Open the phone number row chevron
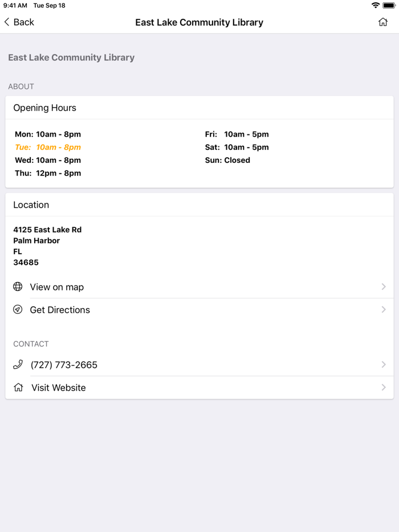Image resolution: width=399 pixels, height=532 pixels. click(384, 365)
